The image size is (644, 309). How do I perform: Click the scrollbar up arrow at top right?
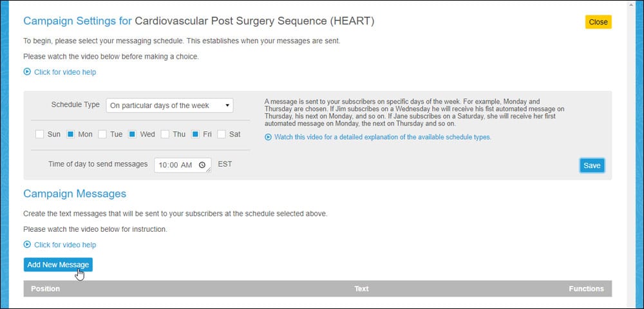[x=632, y=4]
